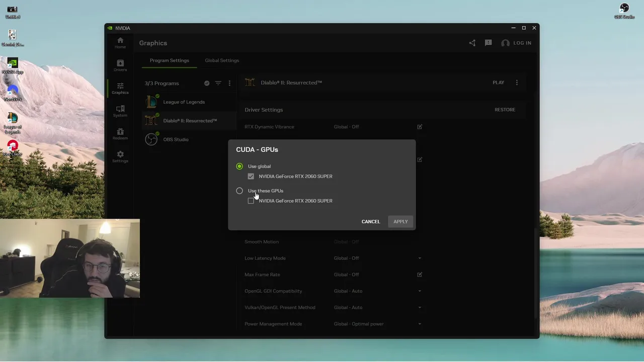Open the Drivers section in sidebar
The width and height of the screenshot is (644, 362).
coord(120,65)
